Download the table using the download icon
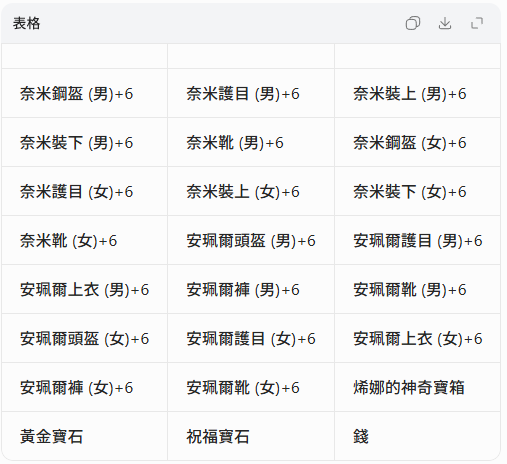The width and height of the screenshot is (507, 464). (x=445, y=23)
